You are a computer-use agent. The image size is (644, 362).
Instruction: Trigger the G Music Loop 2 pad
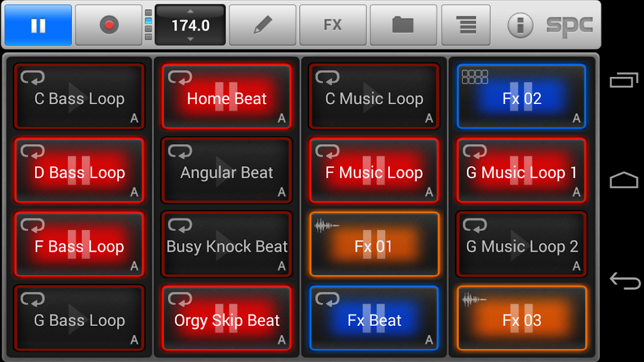click(522, 244)
